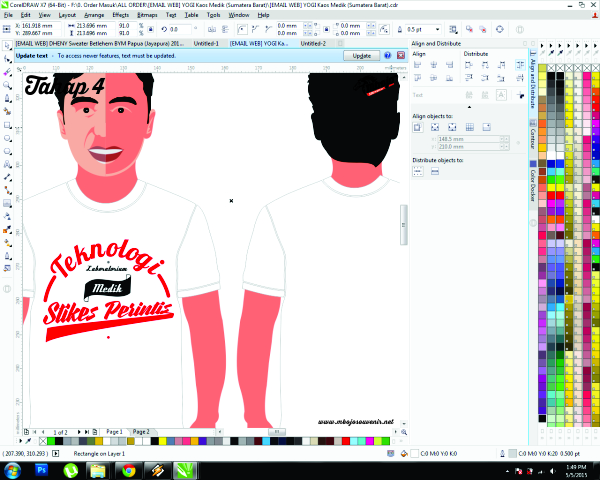
Task: Go to the next page arrow
Action: click(79, 432)
